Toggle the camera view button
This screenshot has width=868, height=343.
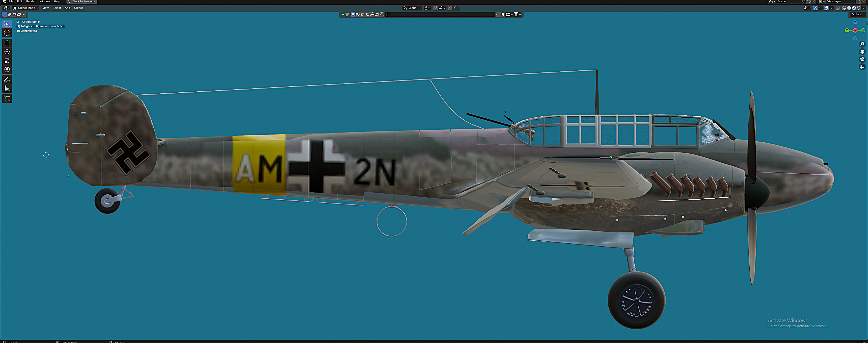pos(862,59)
